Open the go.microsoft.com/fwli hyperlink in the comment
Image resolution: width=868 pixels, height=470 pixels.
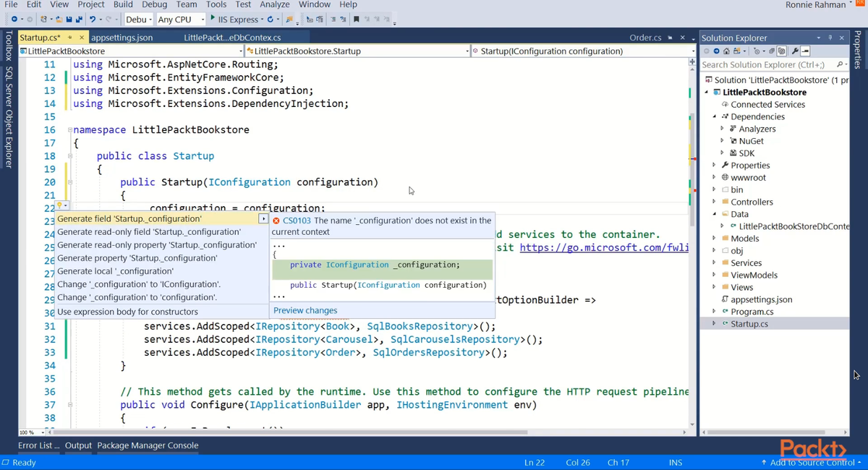point(604,247)
